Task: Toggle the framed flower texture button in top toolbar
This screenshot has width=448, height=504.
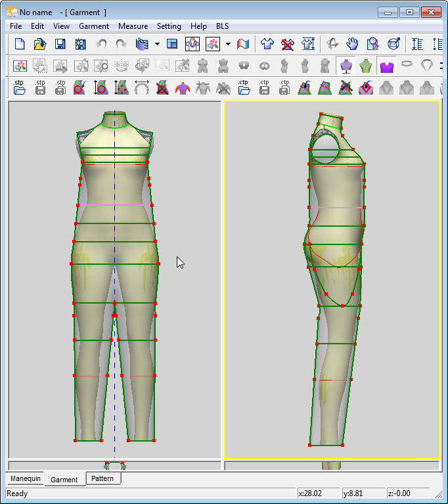Action: pyautogui.click(x=212, y=44)
